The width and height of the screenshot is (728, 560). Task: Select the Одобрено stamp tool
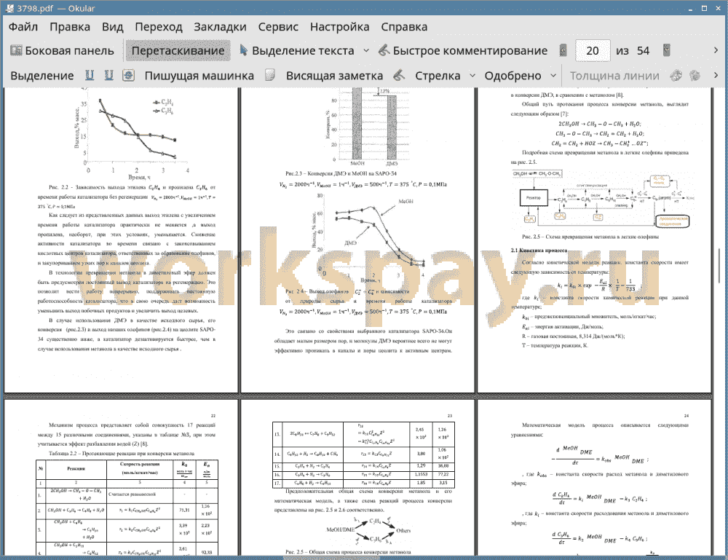(x=513, y=76)
